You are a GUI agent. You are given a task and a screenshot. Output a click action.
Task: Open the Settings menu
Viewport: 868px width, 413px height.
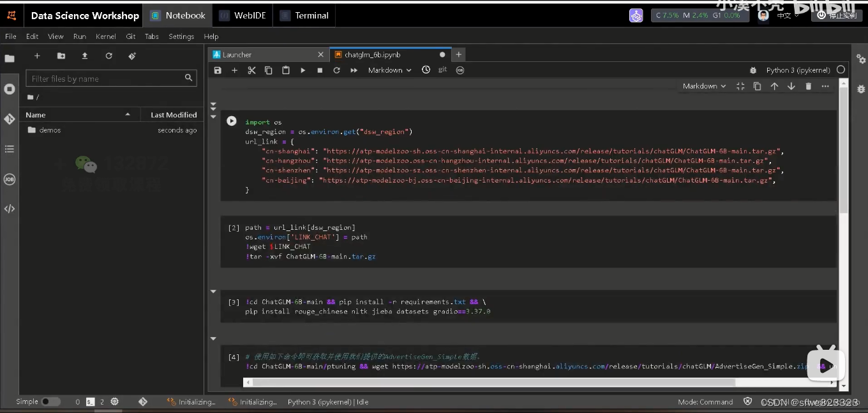pos(181,36)
